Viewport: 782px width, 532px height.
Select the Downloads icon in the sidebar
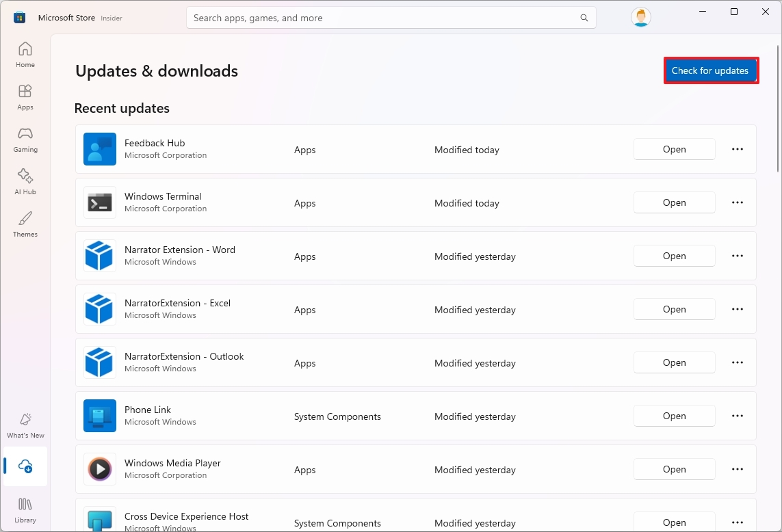[x=25, y=466]
